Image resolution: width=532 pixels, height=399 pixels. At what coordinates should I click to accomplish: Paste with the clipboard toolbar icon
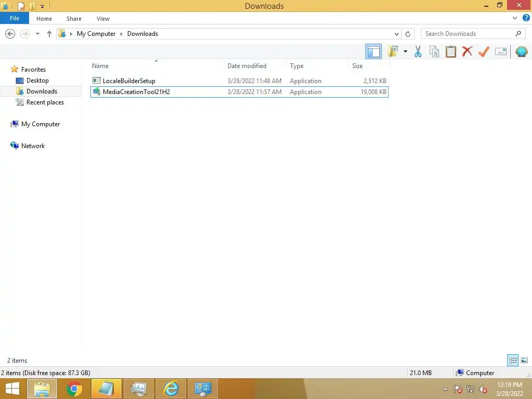click(450, 51)
